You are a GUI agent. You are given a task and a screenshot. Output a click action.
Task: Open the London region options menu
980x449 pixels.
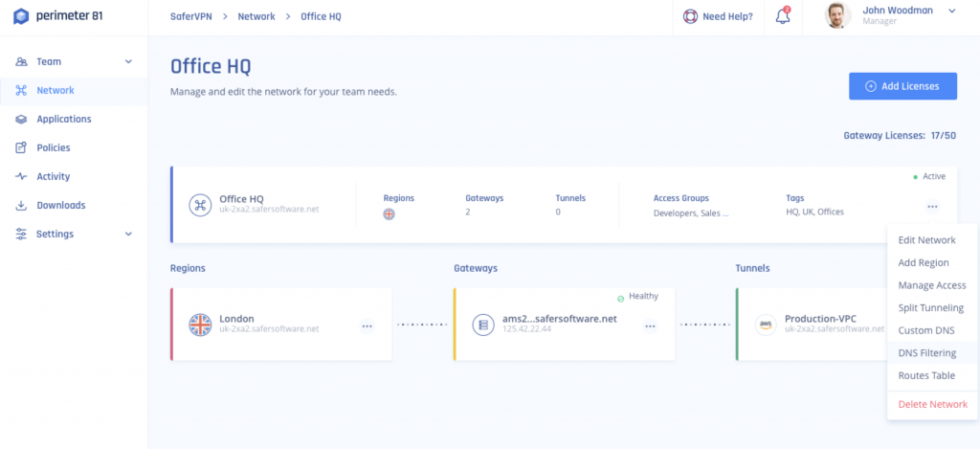[367, 326]
